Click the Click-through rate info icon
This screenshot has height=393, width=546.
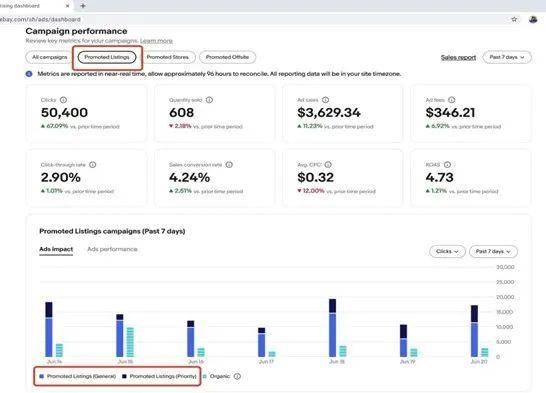[x=92, y=165]
